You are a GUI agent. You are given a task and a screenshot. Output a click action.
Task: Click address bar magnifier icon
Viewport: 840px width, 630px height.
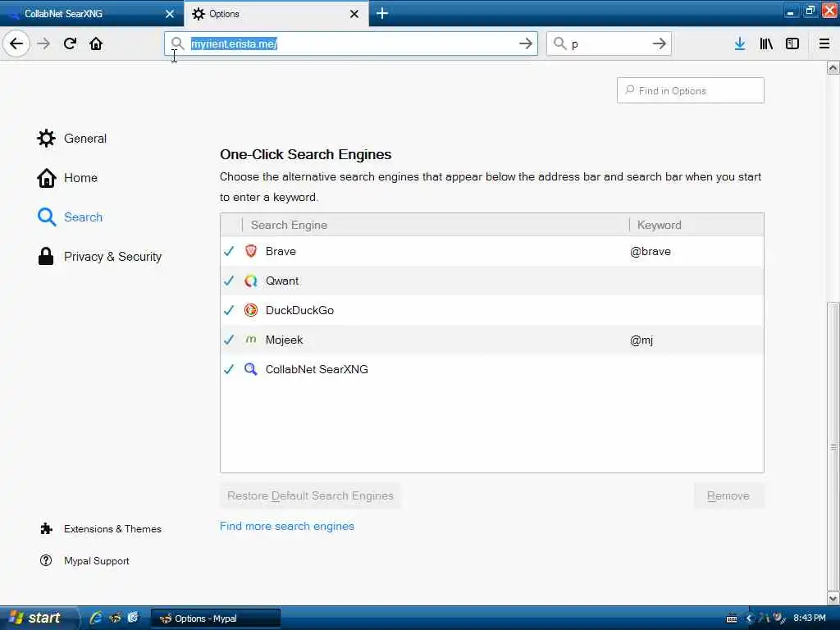[x=177, y=43]
